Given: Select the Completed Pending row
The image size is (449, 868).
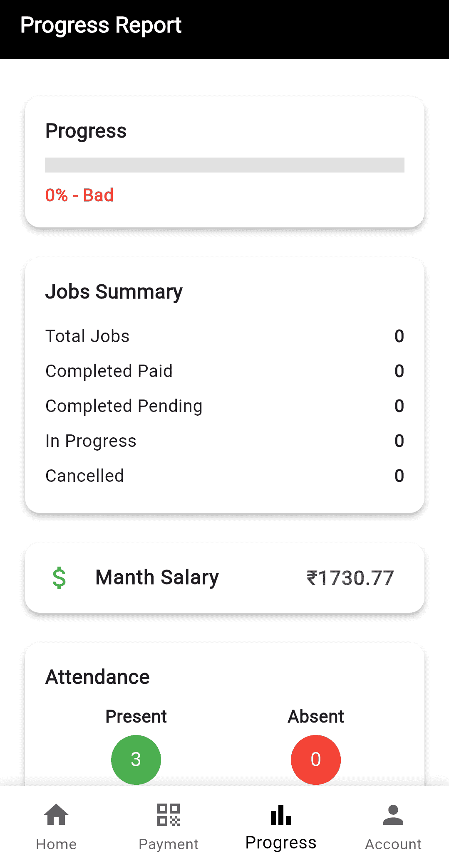Looking at the screenshot, I should [x=225, y=406].
